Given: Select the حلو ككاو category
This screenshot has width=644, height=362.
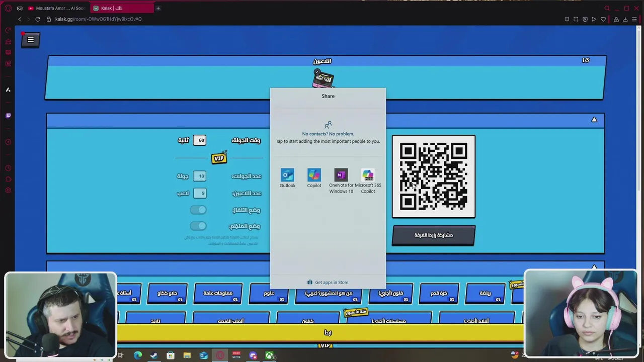Looking at the screenshot, I should pyautogui.click(x=167, y=293).
